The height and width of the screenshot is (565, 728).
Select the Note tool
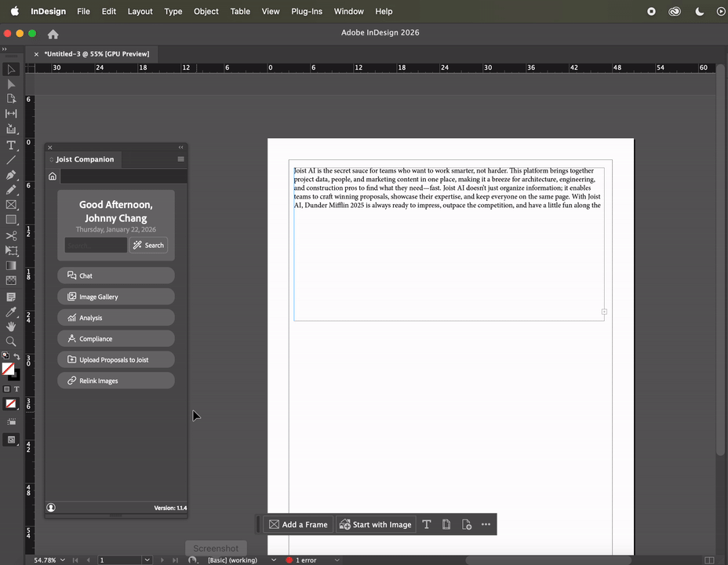[11, 297]
